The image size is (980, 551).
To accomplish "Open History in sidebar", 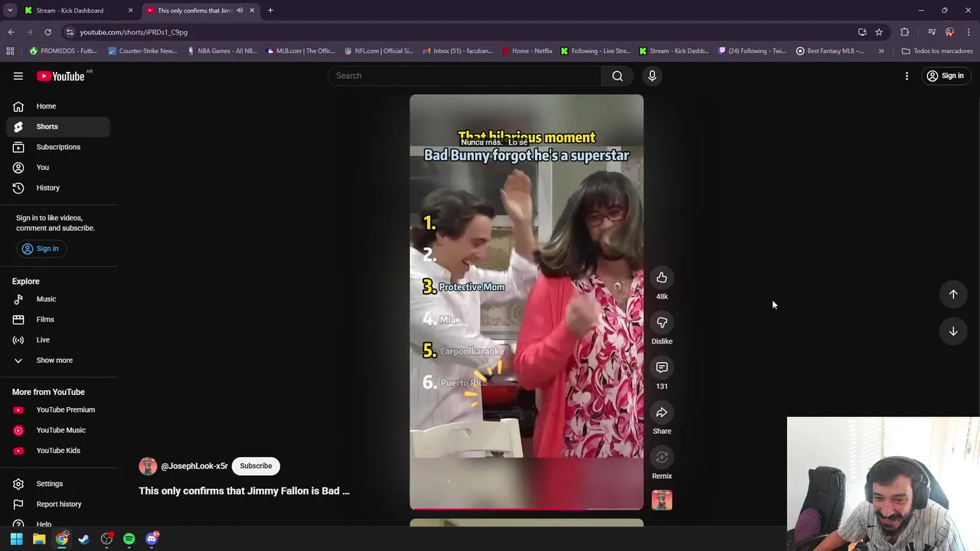I will (58, 187).
